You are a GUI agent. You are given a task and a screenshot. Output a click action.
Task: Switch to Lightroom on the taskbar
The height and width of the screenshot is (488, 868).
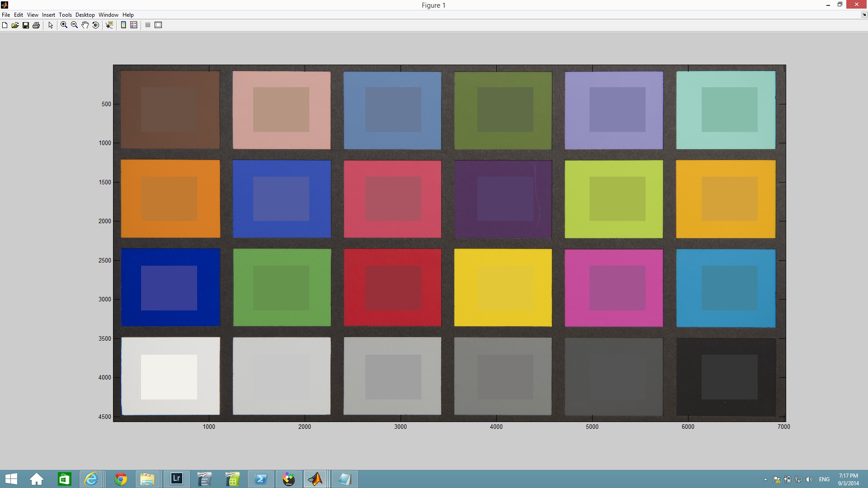coord(176,479)
